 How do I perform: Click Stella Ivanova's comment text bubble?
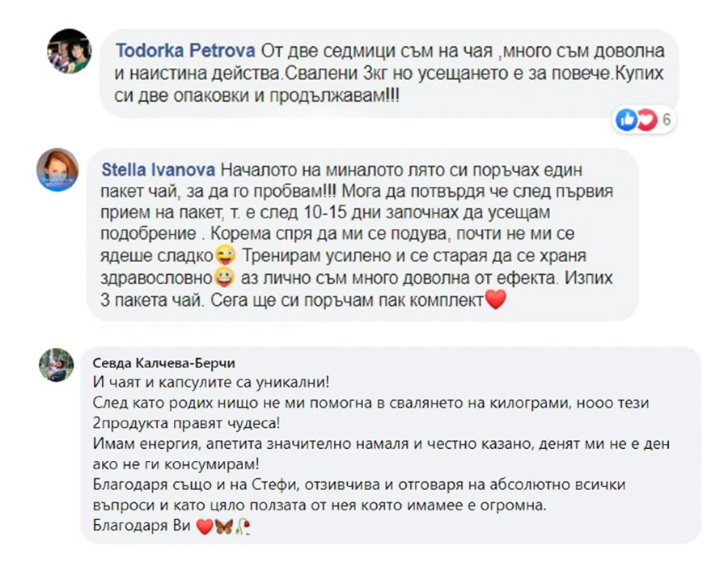[362, 235]
